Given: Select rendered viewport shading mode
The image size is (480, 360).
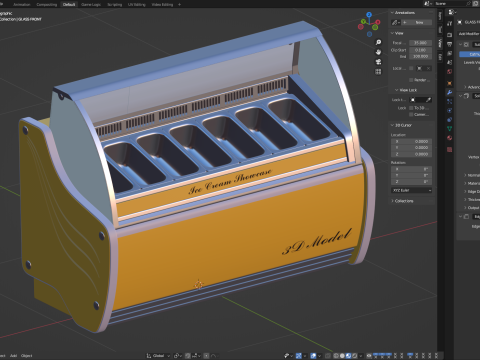Looking at the screenshot, I should [x=355, y=356].
